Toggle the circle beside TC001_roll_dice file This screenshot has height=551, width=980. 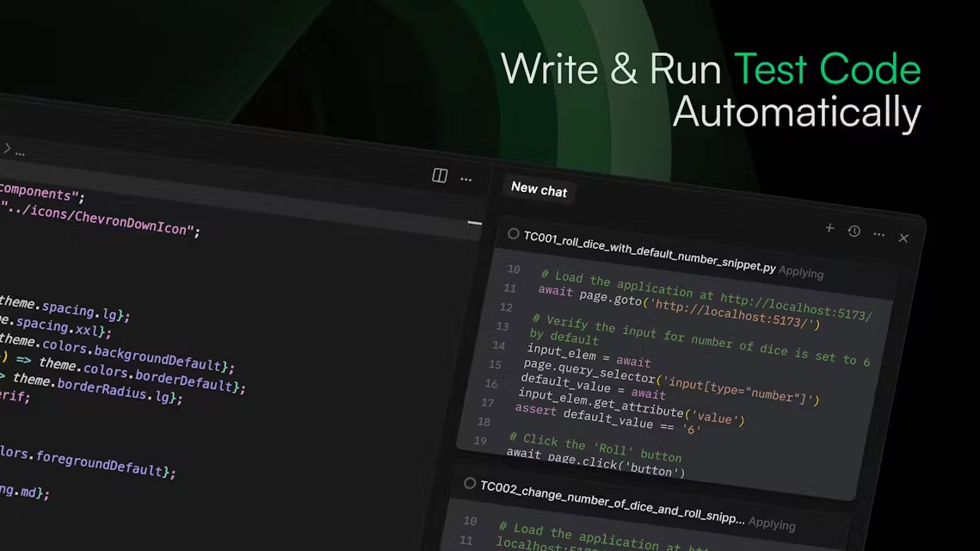[513, 233]
